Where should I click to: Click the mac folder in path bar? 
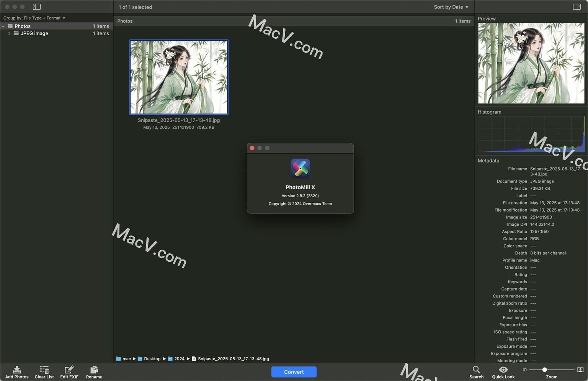click(119, 359)
